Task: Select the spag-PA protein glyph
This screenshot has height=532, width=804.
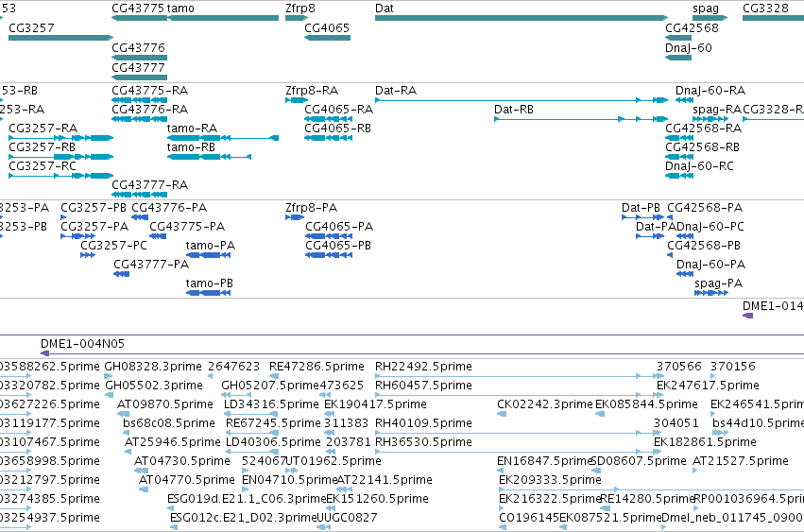Action: point(711,293)
